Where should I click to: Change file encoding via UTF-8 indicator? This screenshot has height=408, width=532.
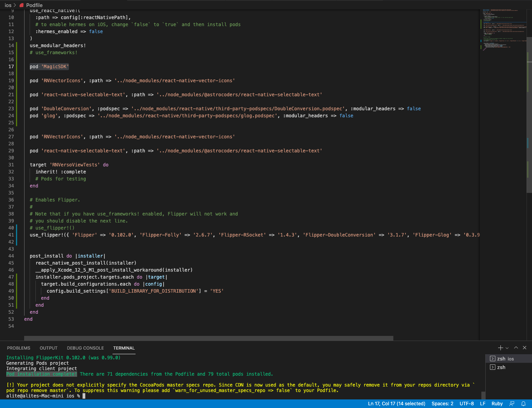pyautogui.click(x=467, y=403)
